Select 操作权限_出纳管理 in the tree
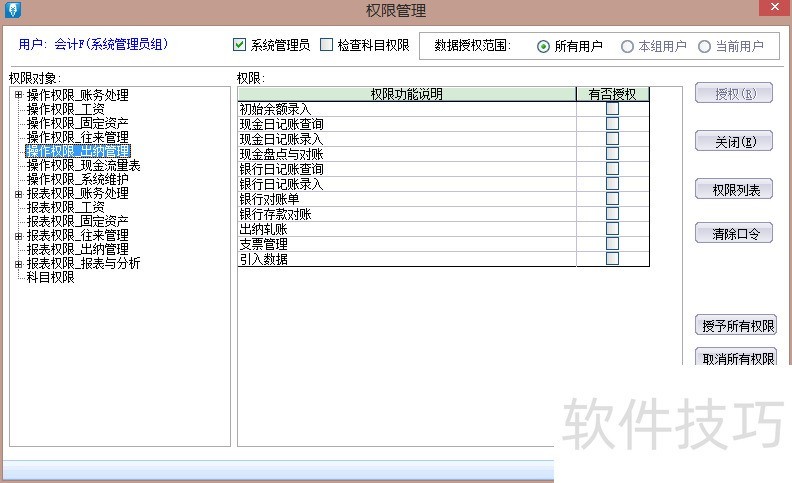Image resolution: width=792 pixels, height=483 pixels. click(78, 151)
